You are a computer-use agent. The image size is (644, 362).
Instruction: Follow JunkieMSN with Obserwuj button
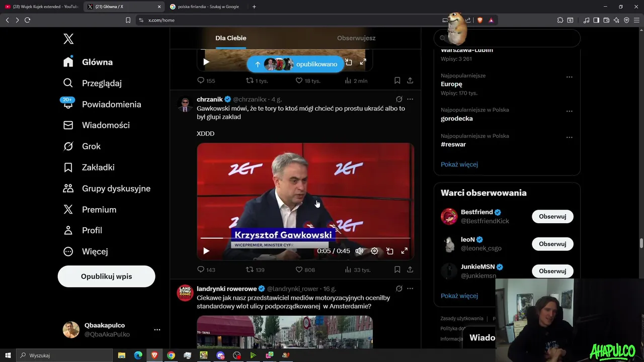[552, 271]
